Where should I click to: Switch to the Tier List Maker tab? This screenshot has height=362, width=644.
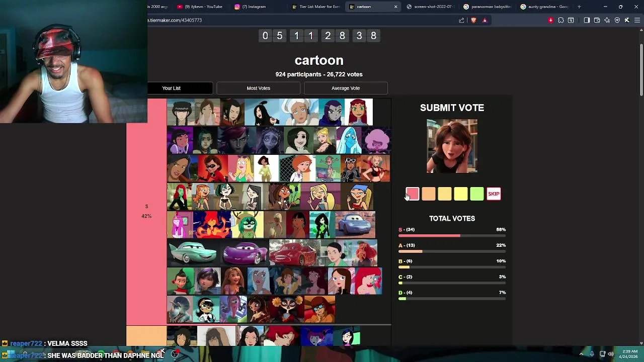coord(315,7)
